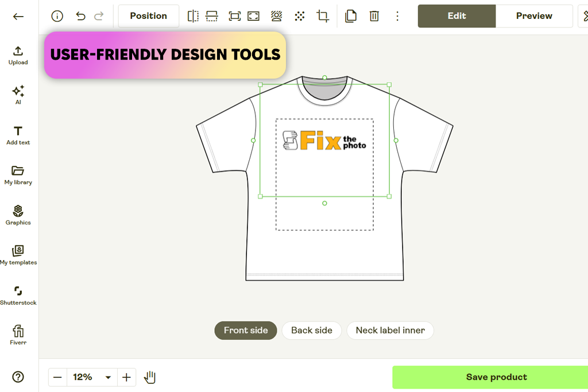Click the bottom-left corner resize handle
This screenshot has height=392, width=588.
pyautogui.click(x=260, y=196)
